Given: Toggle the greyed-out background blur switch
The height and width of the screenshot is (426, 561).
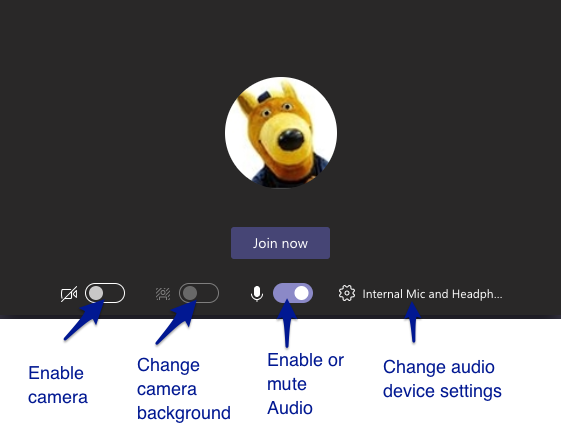Looking at the screenshot, I should 199,293.
